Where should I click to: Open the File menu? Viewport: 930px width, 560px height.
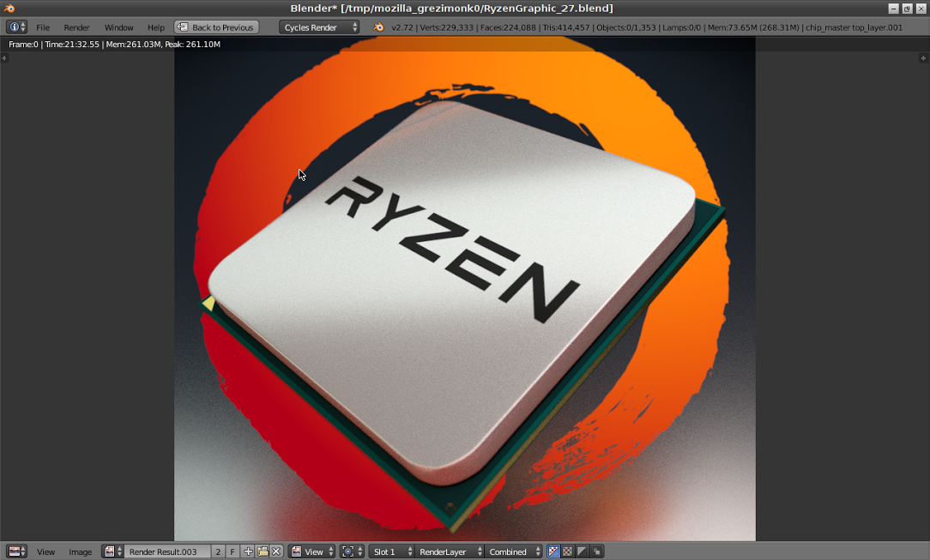43,27
